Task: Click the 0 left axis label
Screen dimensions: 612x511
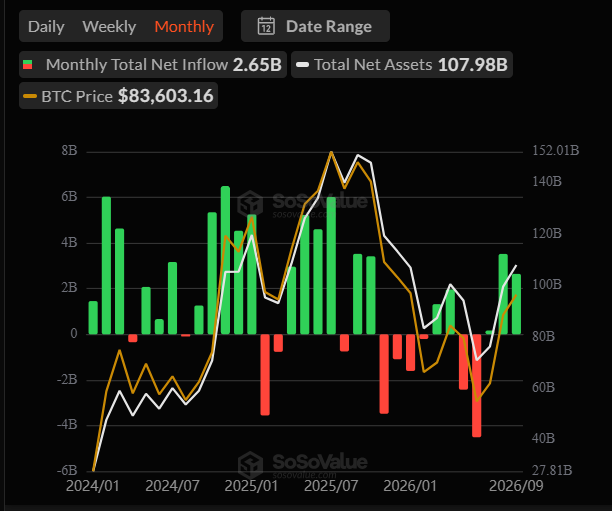Action: click(x=74, y=333)
